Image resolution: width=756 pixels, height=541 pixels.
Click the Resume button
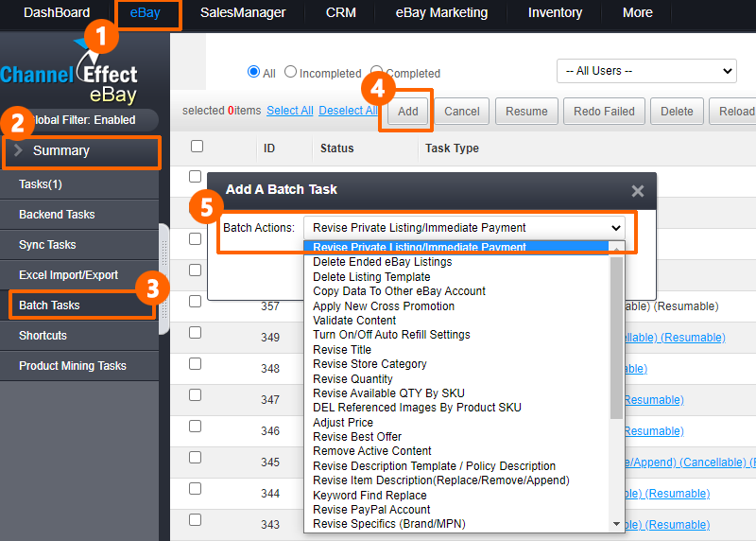coord(526,112)
